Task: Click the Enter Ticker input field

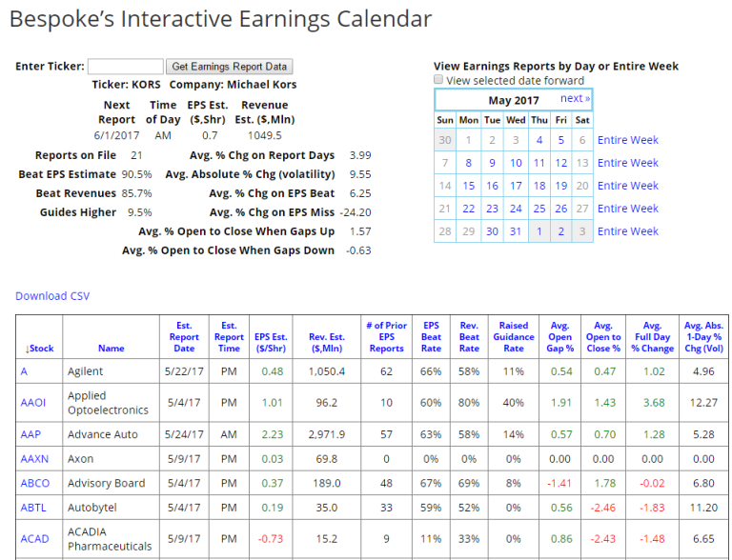Action: pos(125,67)
